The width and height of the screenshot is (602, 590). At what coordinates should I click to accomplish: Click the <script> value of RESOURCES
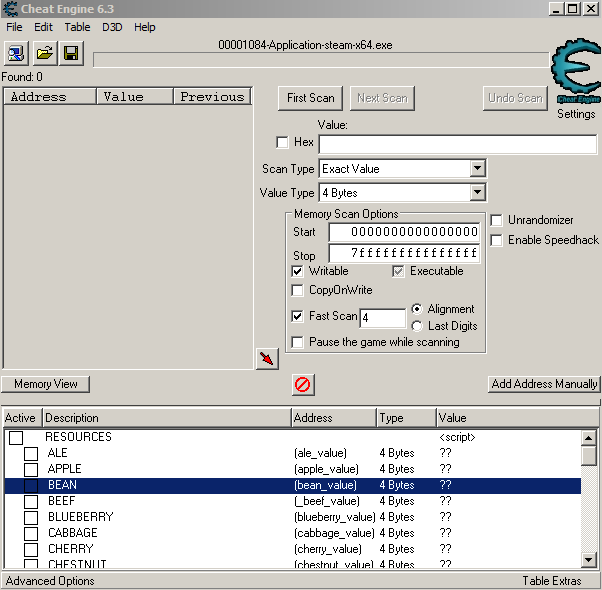457,438
